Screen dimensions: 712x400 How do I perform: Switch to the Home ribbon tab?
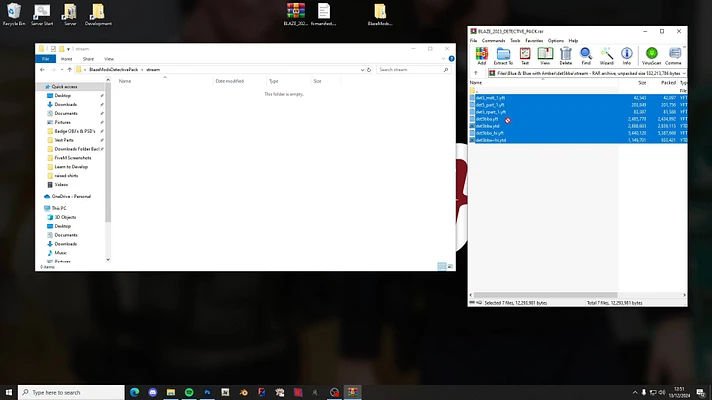[66, 59]
